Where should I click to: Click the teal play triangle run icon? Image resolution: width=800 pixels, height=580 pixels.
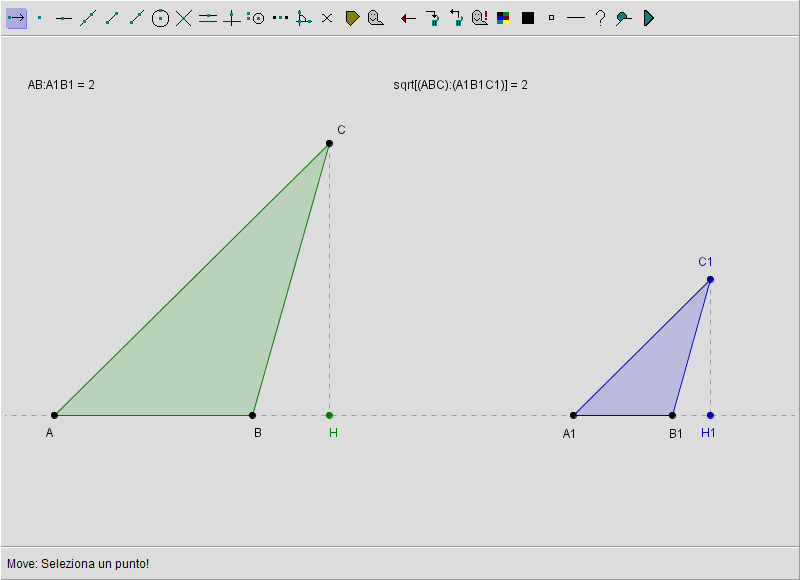[x=648, y=18]
